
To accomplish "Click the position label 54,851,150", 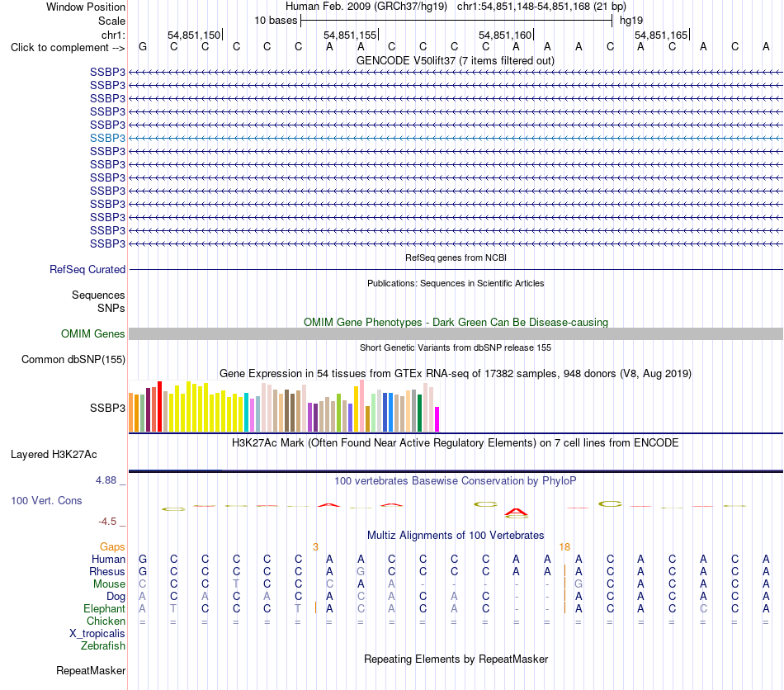I will click(x=193, y=35).
